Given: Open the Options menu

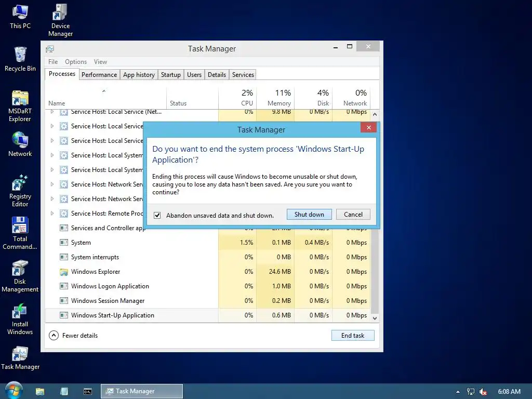Looking at the screenshot, I should pos(76,62).
